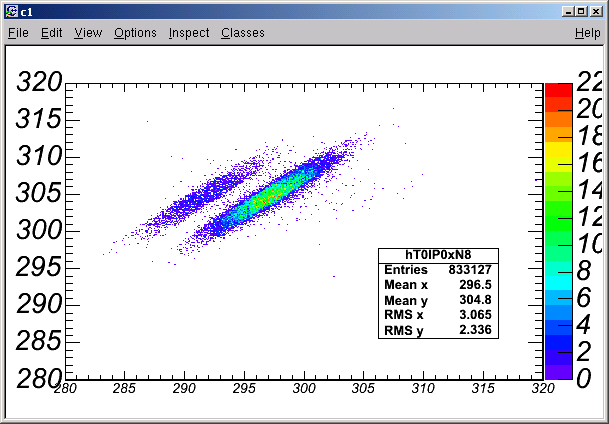Click the y-axis label 295

(39, 267)
